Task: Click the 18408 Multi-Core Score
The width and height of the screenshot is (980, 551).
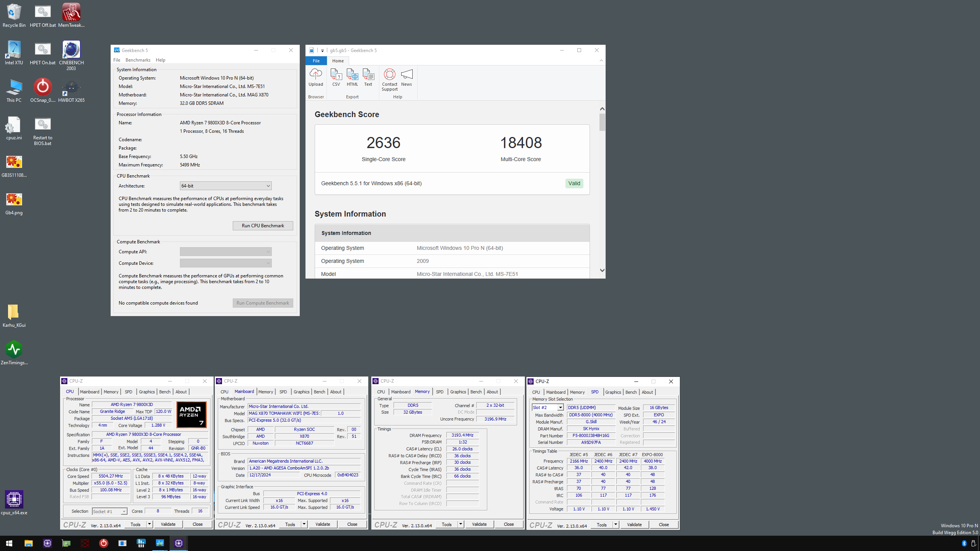Action: [521, 143]
